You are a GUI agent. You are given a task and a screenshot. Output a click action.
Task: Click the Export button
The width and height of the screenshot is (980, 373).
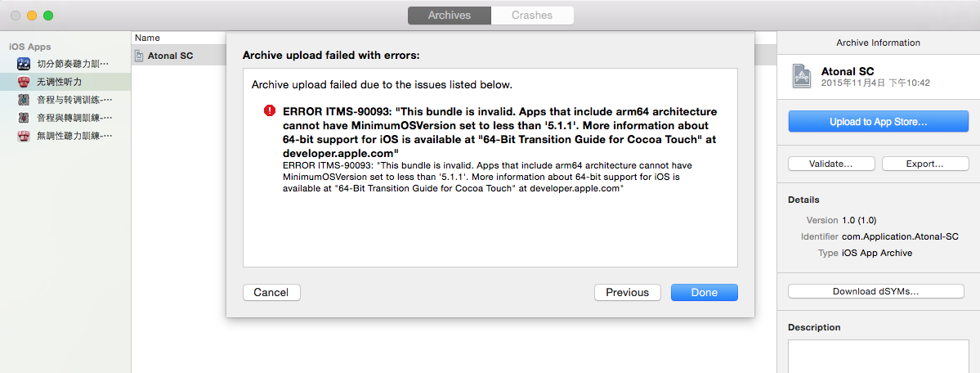pyautogui.click(x=924, y=164)
